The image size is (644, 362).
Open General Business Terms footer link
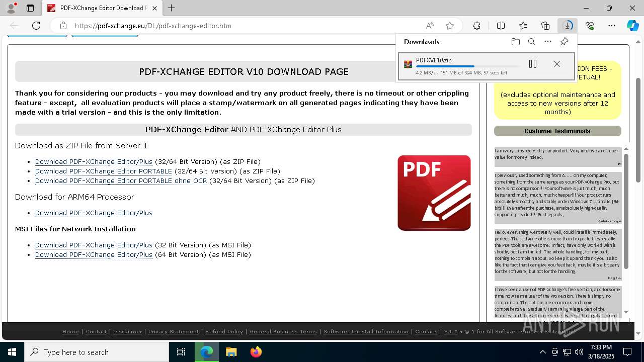point(283,331)
